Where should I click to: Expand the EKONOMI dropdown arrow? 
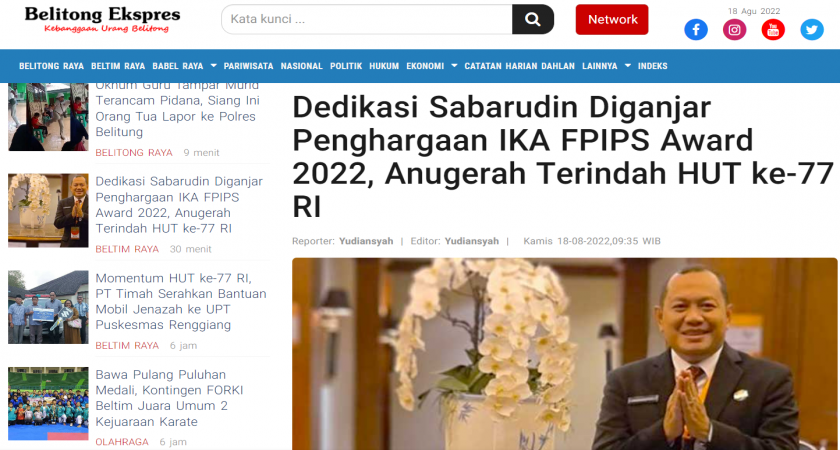[454, 66]
